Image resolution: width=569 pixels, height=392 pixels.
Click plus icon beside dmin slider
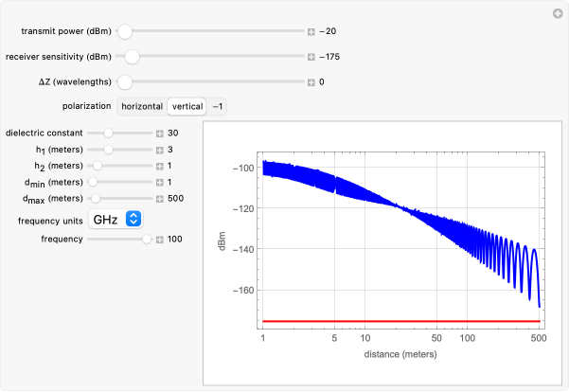click(160, 182)
